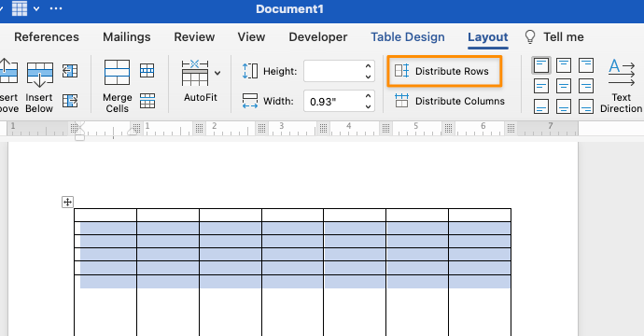644x336 pixels.
Task: Expand the chevron beside the title bar table icon
Action: pyautogui.click(x=36, y=8)
